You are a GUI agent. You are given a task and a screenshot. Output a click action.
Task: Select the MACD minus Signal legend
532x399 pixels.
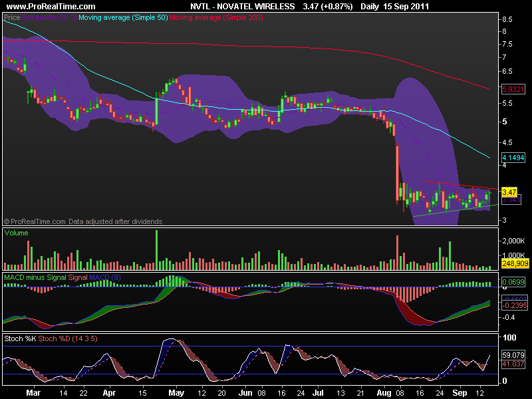(x=35, y=277)
